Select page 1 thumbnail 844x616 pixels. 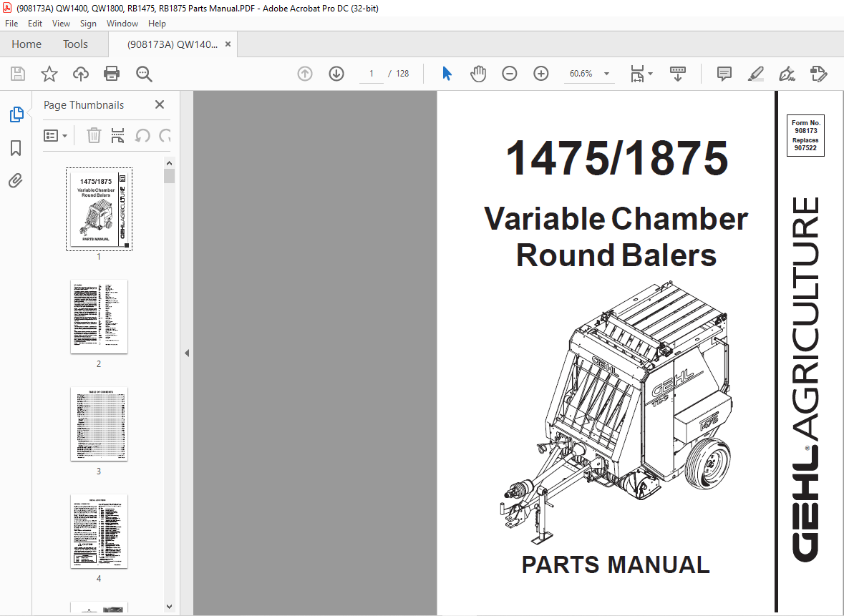pos(99,209)
